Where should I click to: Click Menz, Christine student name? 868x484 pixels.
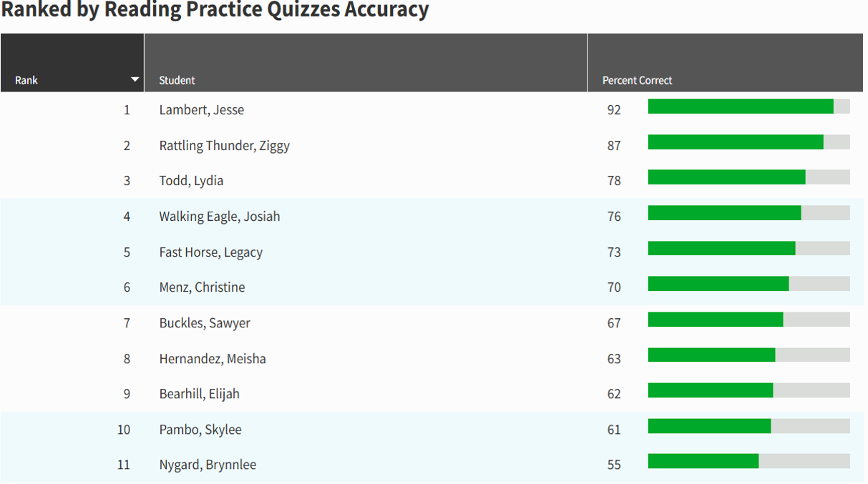202,287
